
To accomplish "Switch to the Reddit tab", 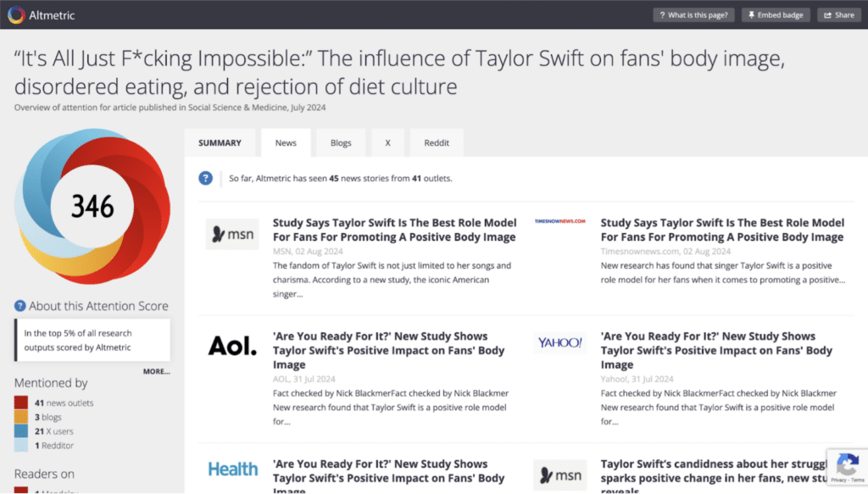I will [437, 142].
